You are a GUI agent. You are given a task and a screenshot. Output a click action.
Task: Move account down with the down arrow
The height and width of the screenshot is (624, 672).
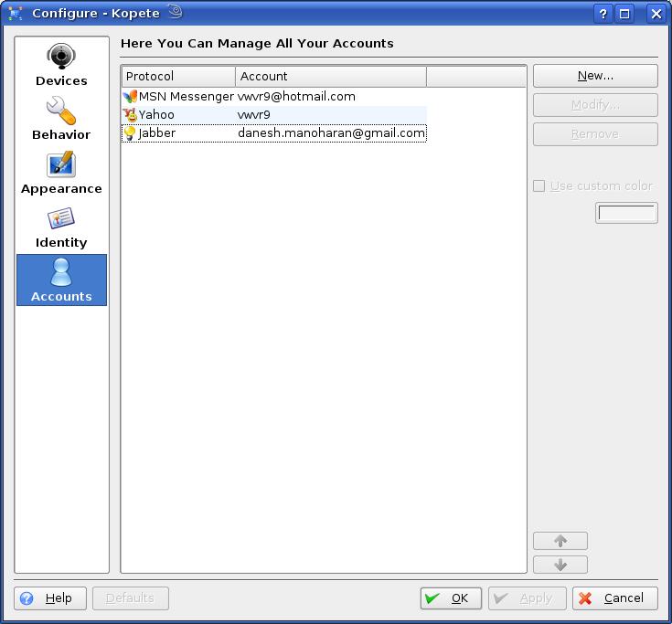coord(560,565)
